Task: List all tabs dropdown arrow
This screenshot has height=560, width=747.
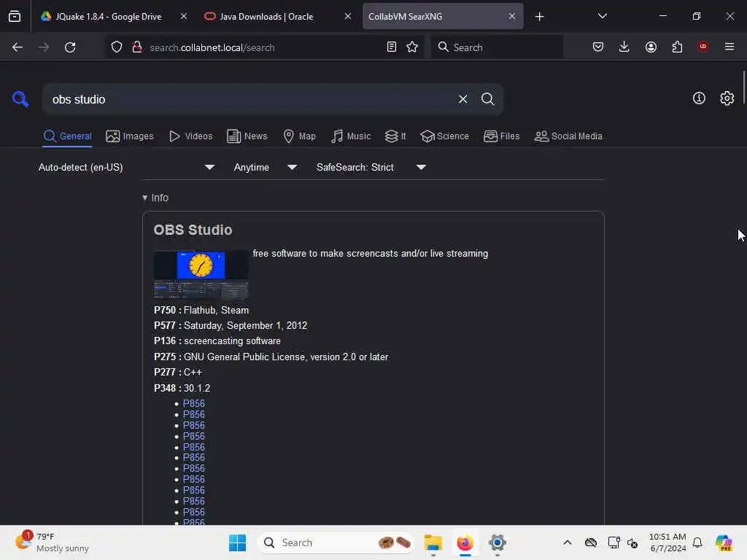Action: (x=602, y=16)
